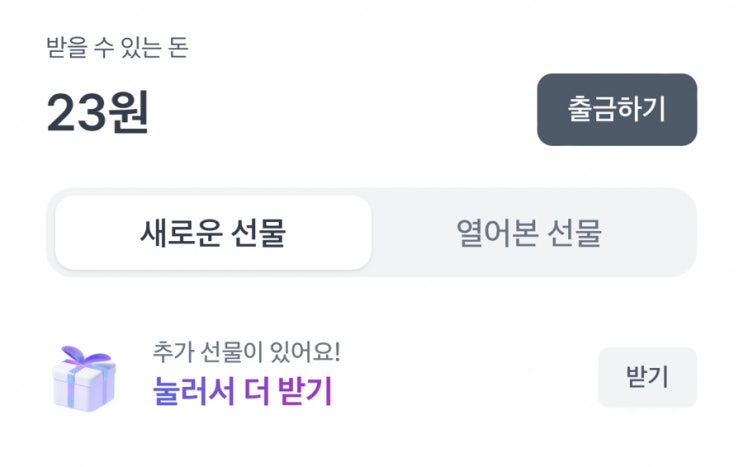743x467 pixels.
Task: Switch to the 열어본 선물 tab
Action: click(529, 233)
